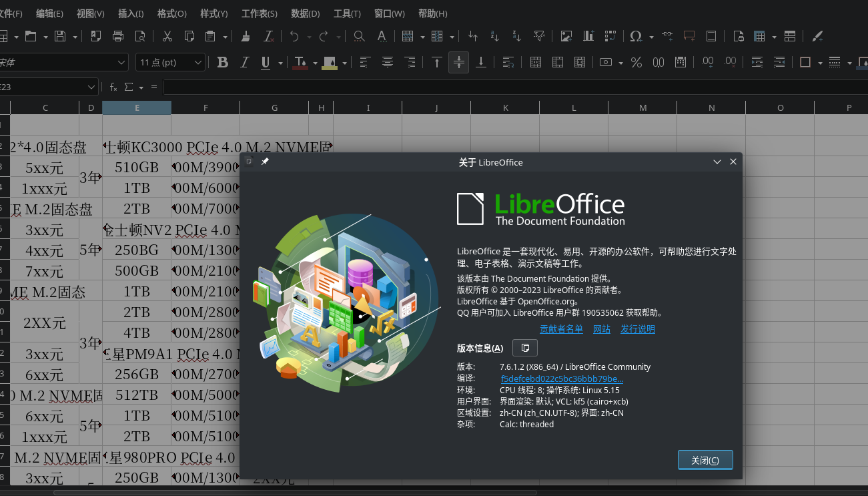Viewport: 868px width, 496px height.
Task: Toggle Align Top
Action: click(436, 62)
